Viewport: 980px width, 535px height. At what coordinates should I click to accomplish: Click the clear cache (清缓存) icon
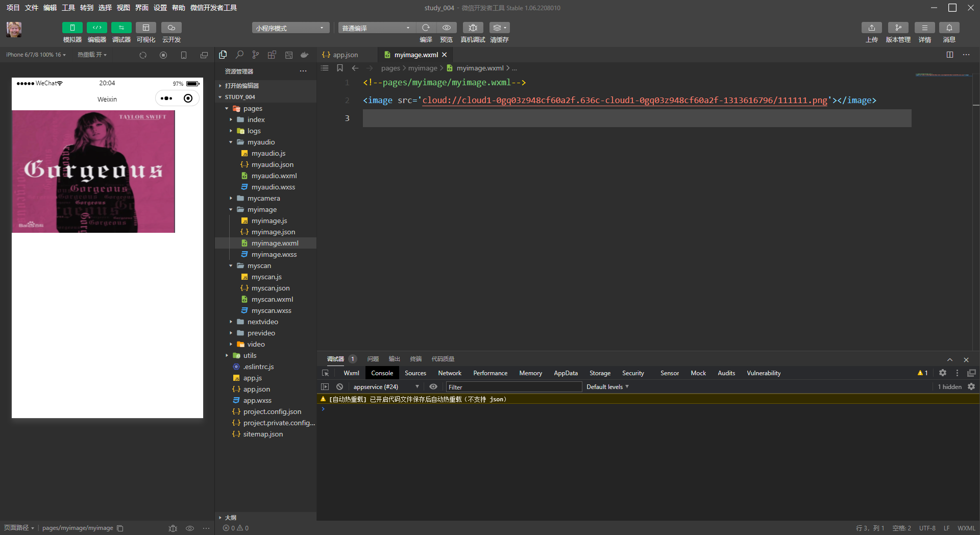[499, 28]
